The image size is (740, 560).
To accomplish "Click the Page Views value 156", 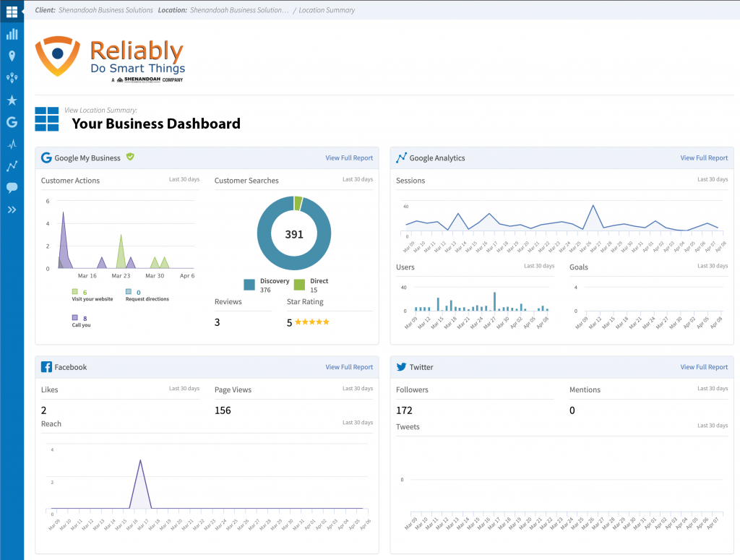I will [x=223, y=410].
